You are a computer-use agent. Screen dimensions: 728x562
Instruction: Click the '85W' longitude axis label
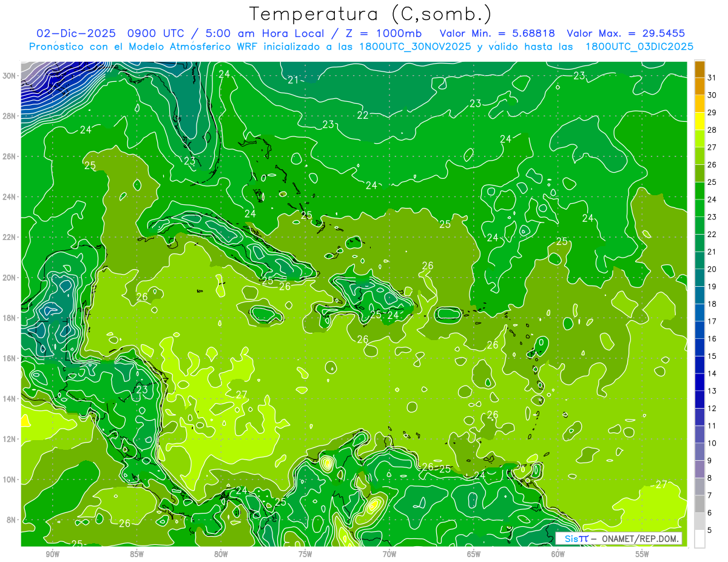click(x=136, y=554)
